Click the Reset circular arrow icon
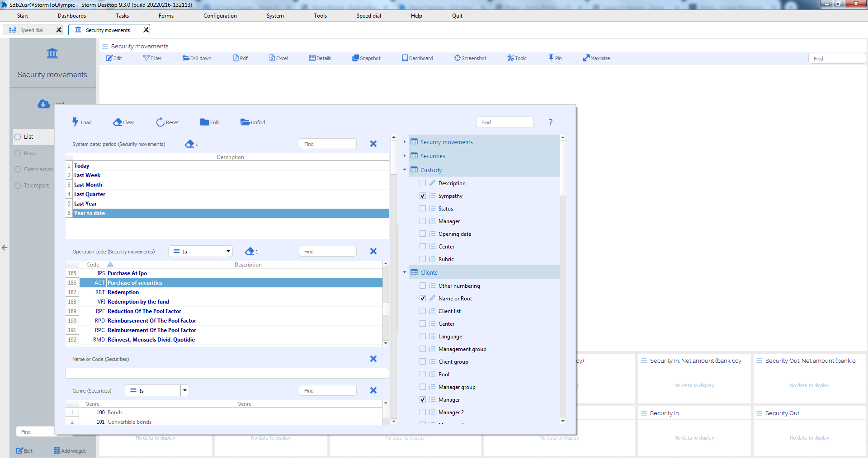 pyautogui.click(x=160, y=122)
